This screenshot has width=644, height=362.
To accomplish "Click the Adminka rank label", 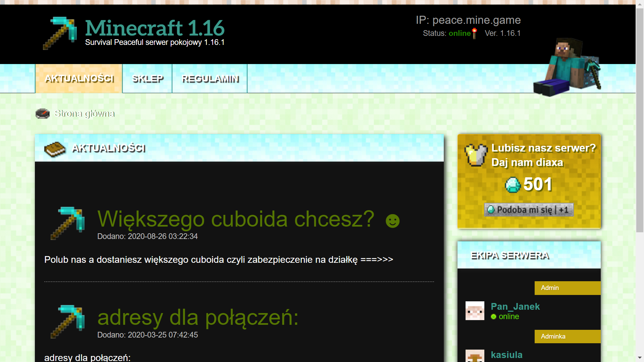I will click(x=568, y=337).
